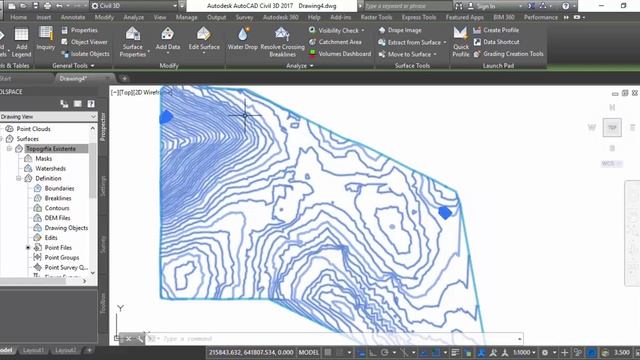Toggle polar tracking in status bar
The width and height of the screenshot is (640, 360).
384,352
